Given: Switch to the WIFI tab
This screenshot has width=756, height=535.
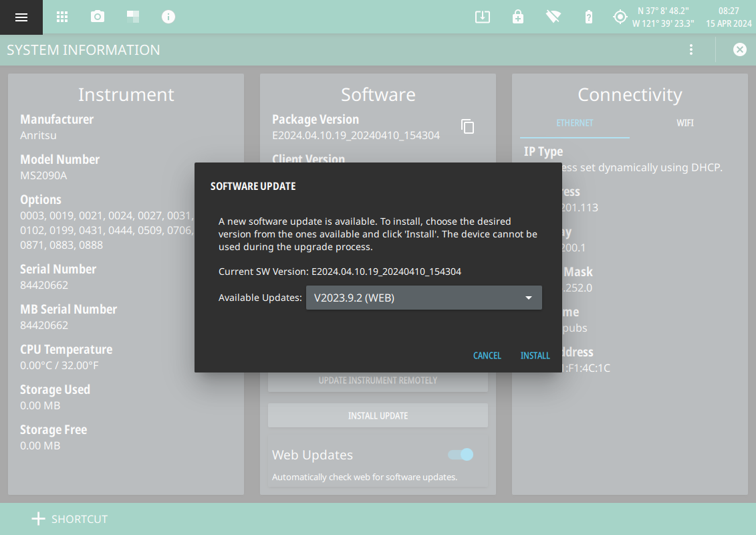Looking at the screenshot, I should (684, 123).
